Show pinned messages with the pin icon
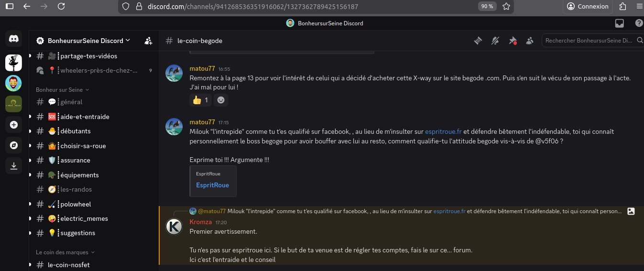The height and width of the screenshot is (271, 644). point(513,41)
